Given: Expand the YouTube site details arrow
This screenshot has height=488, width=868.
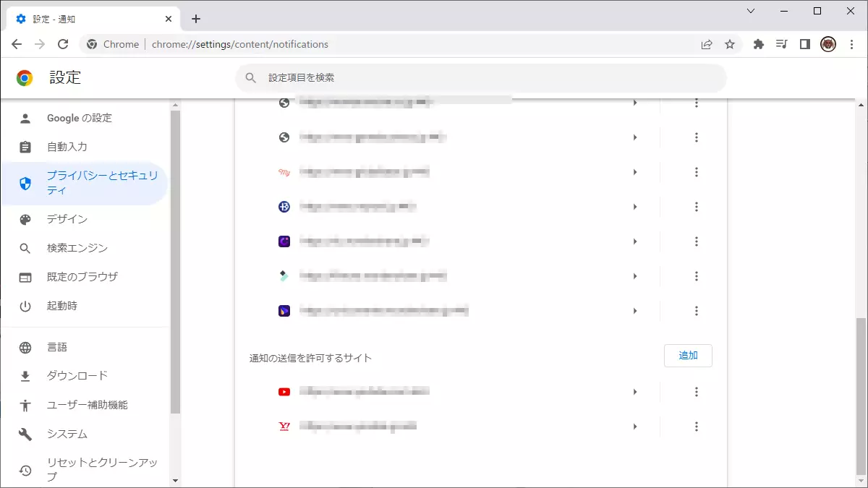Looking at the screenshot, I should (635, 392).
